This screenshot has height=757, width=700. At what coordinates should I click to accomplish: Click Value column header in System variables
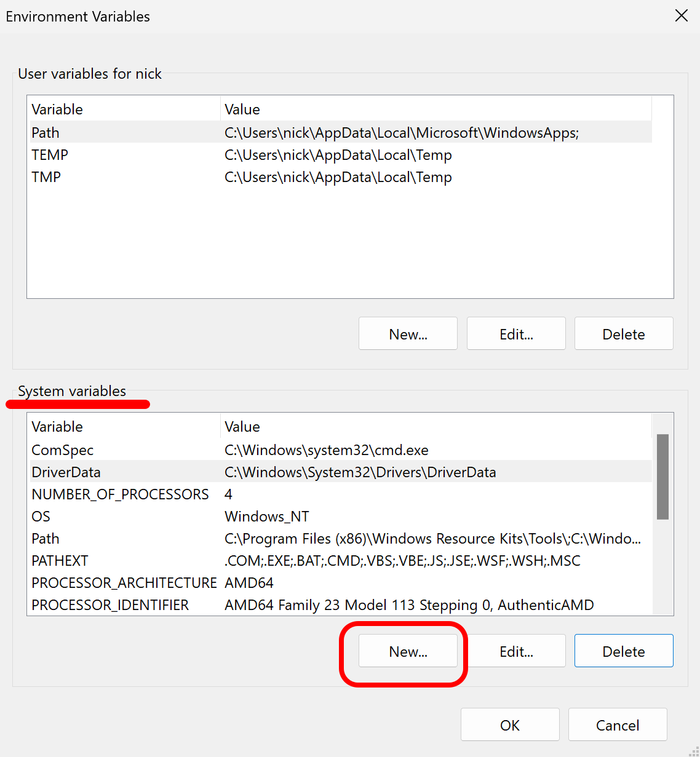436,426
